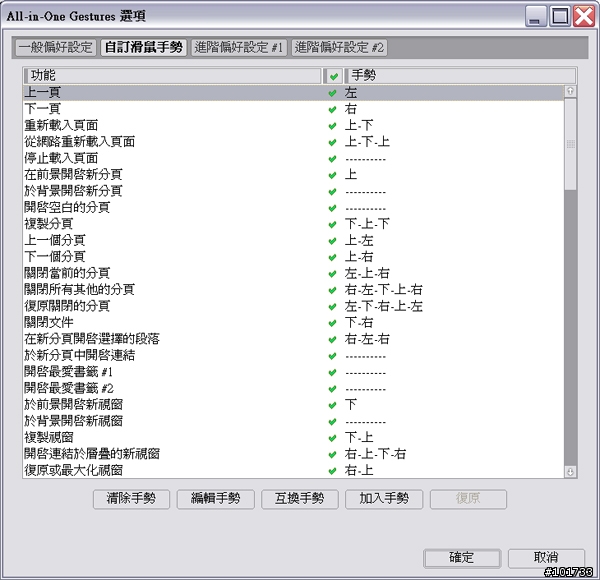
Task: Select the 重新載入頁面 row
Action: 293,125
